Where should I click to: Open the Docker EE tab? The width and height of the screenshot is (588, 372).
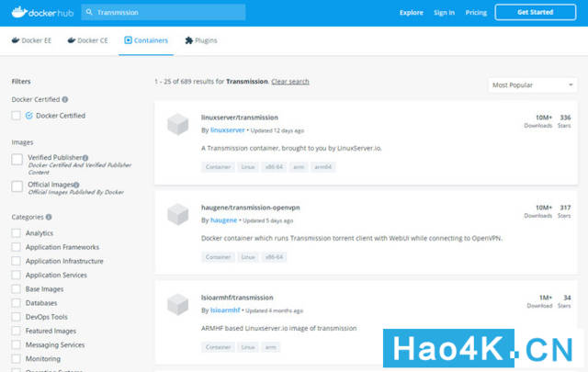[x=31, y=40]
